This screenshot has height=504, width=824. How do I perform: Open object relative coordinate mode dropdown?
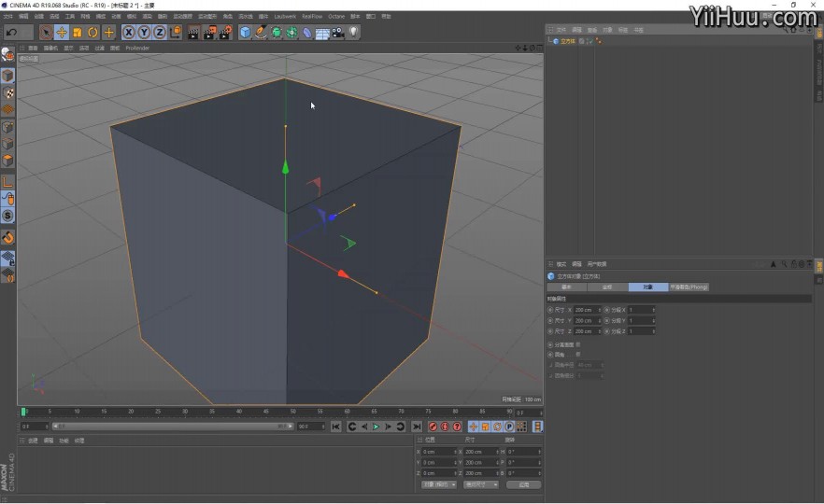[439, 484]
